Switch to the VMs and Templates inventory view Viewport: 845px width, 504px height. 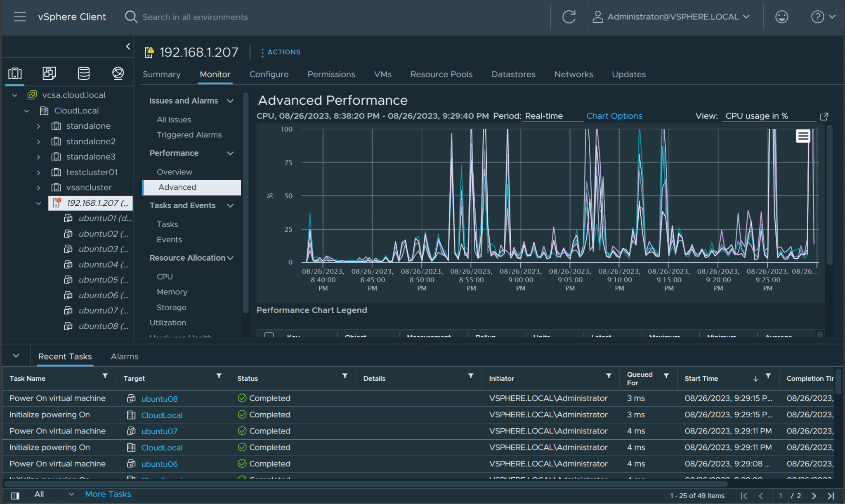coord(49,73)
